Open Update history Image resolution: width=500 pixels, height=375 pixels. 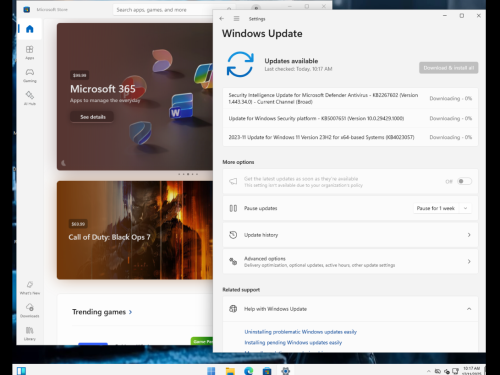[x=350, y=235]
